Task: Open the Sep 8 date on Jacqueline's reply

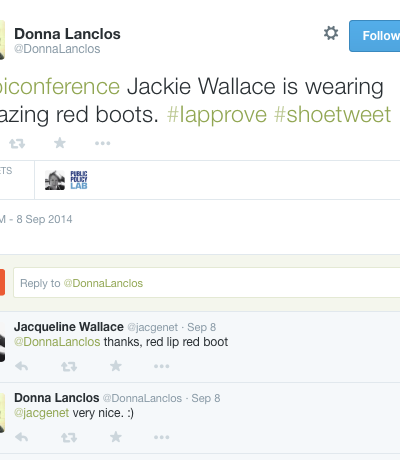Action: click(202, 327)
